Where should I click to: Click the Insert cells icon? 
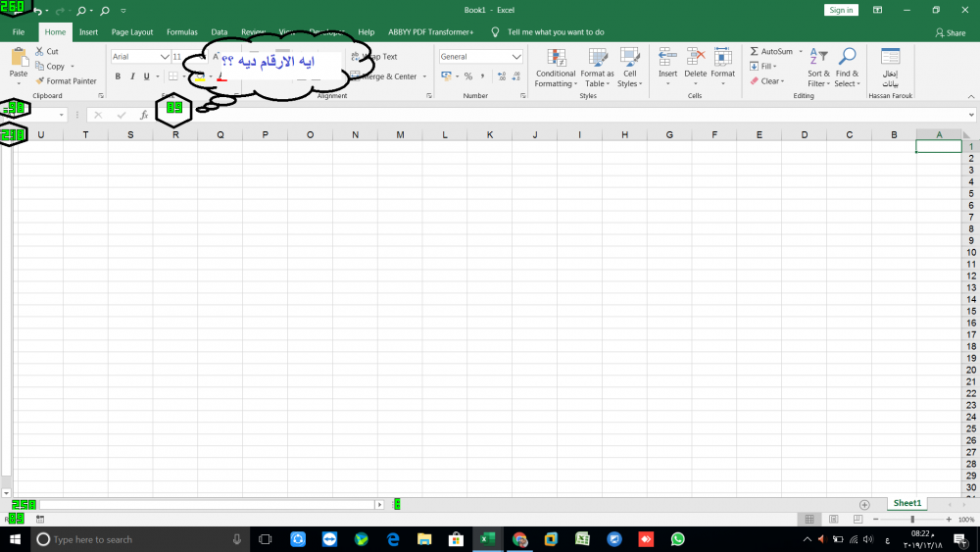coord(667,57)
